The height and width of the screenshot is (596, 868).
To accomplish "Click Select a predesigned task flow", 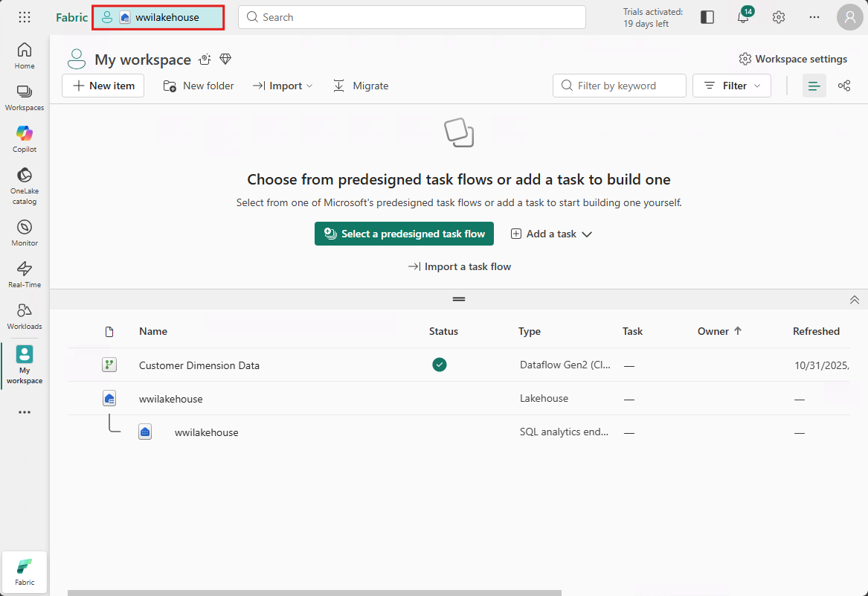I will point(404,234).
